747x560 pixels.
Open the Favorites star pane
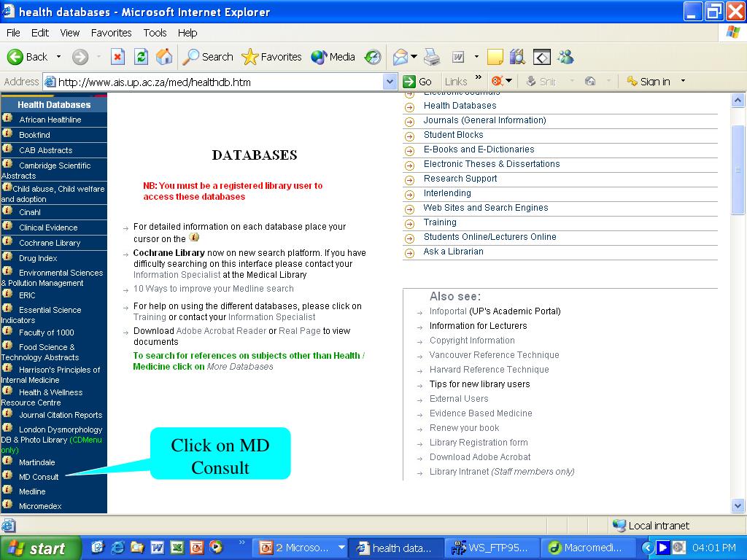click(271, 57)
